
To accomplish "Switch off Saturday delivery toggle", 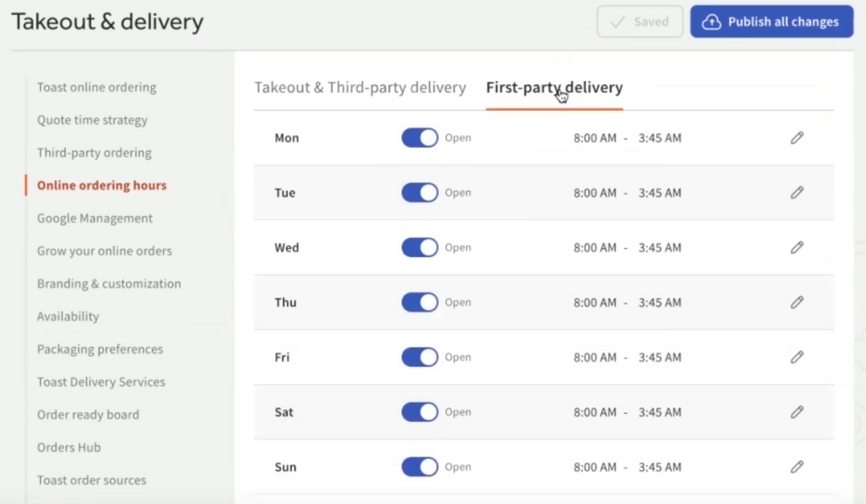I will tap(420, 412).
